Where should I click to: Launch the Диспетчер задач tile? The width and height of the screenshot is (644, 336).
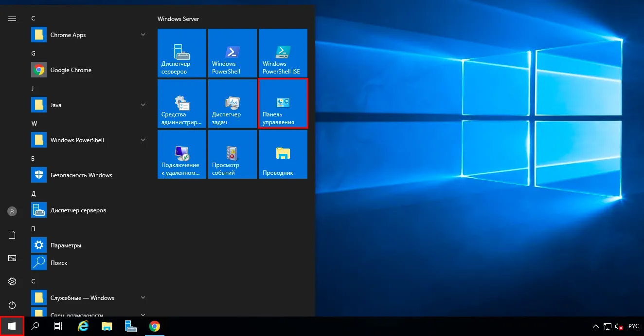pyautogui.click(x=233, y=104)
